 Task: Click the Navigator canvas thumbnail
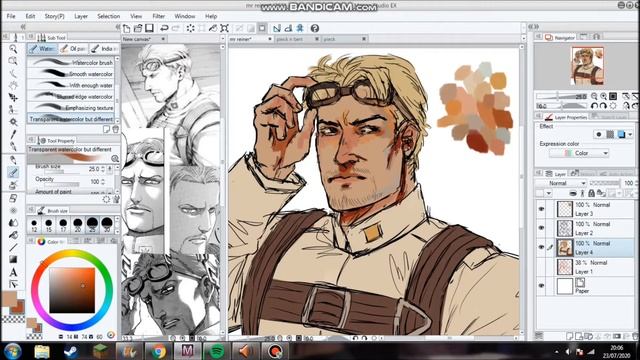pos(587,65)
